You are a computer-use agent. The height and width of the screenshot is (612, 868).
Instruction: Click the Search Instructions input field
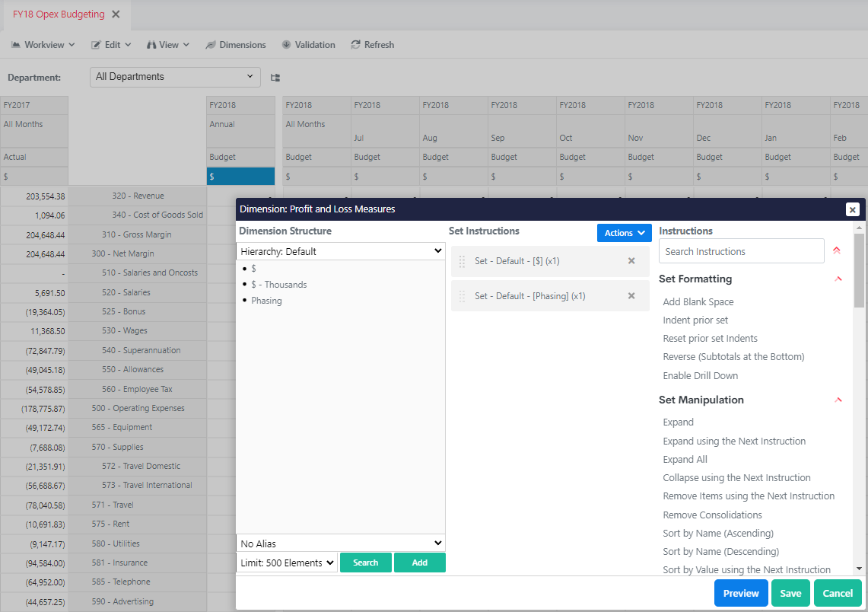[741, 251]
